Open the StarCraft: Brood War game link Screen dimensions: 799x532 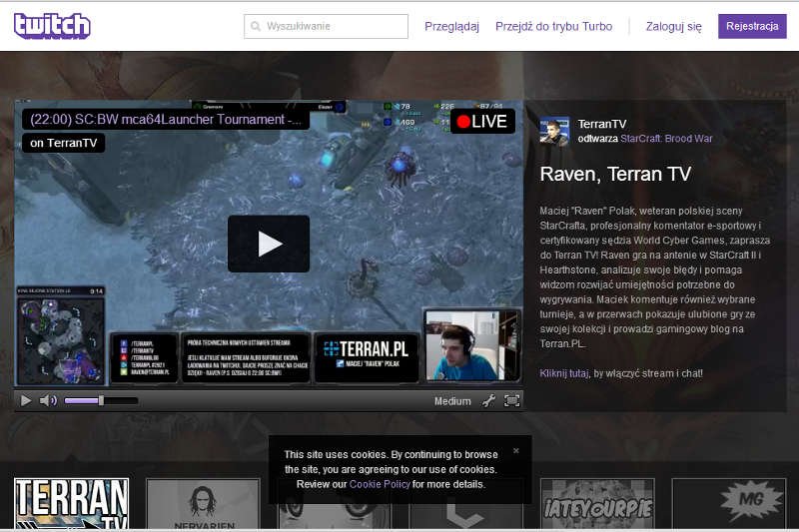[666, 139]
